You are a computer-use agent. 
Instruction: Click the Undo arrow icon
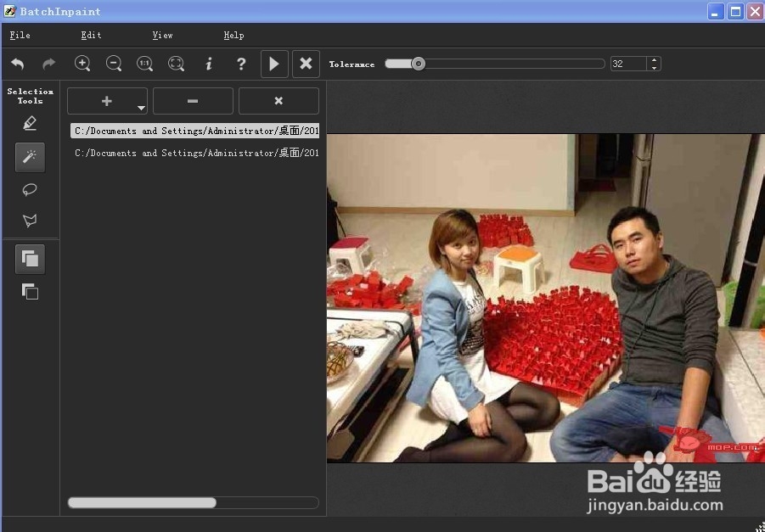[x=18, y=64]
